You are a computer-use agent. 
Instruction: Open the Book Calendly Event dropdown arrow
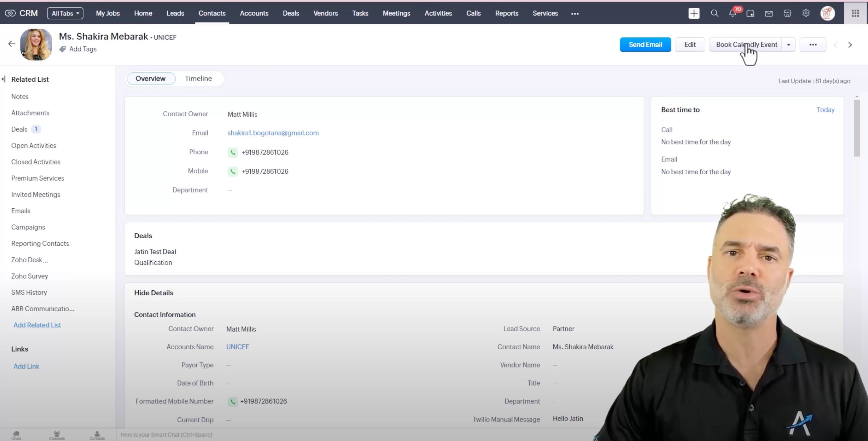pyautogui.click(x=789, y=45)
